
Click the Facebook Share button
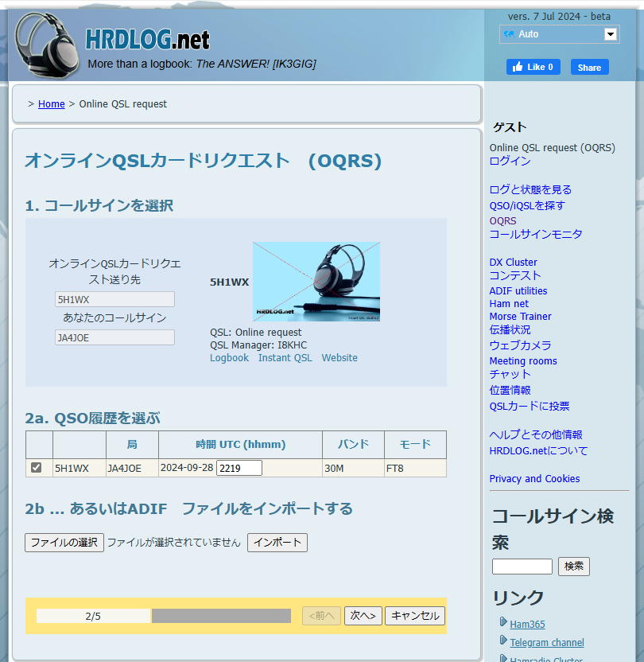pos(589,67)
